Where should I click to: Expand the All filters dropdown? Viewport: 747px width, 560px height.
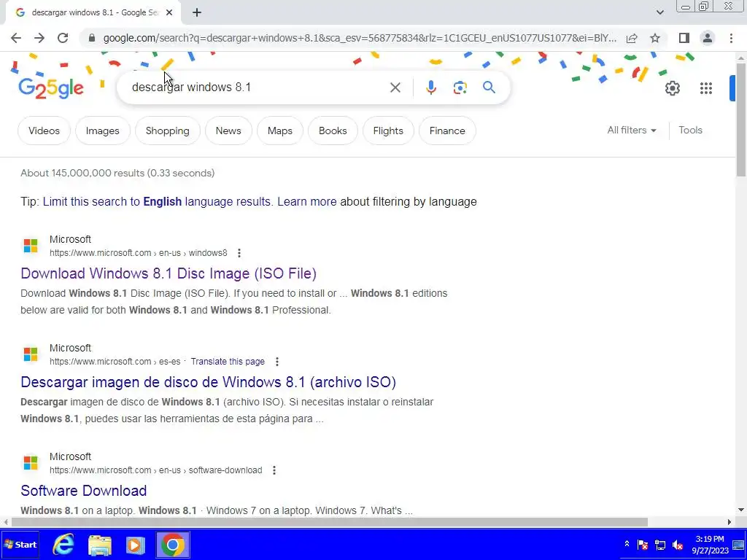[631, 130]
